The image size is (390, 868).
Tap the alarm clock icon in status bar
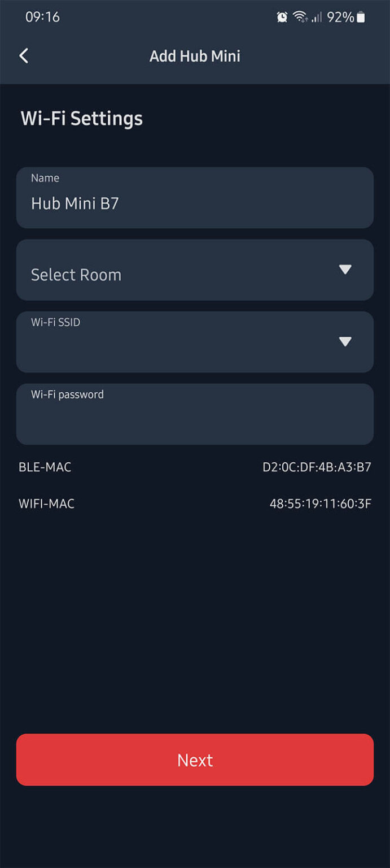coord(282,18)
